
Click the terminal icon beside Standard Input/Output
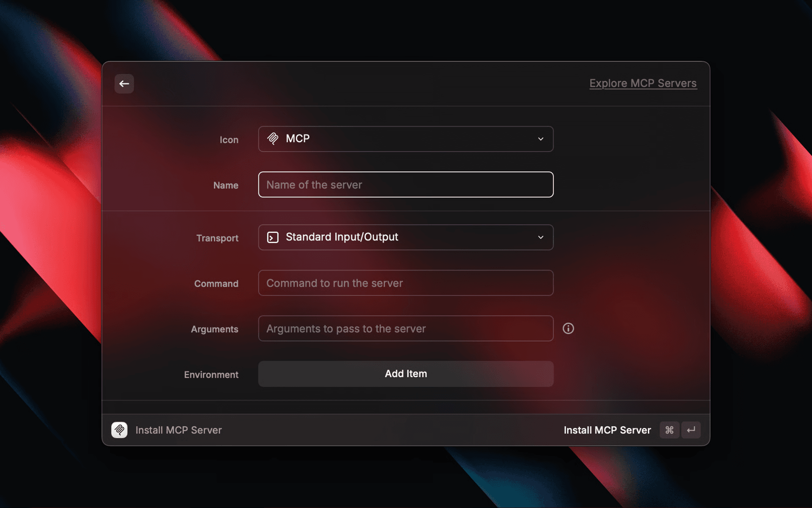pyautogui.click(x=273, y=237)
